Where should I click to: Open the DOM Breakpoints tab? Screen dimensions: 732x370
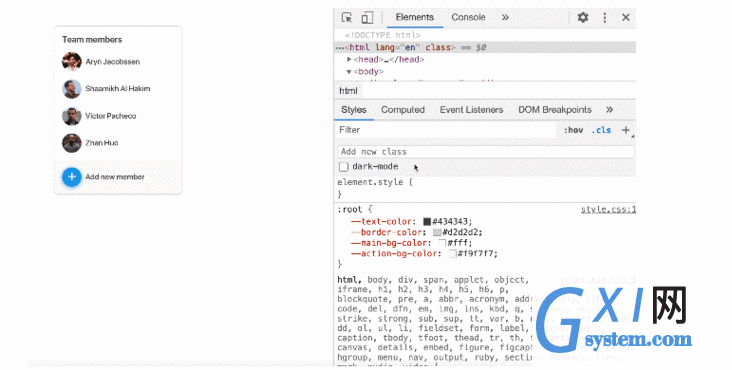[x=555, y=110]
